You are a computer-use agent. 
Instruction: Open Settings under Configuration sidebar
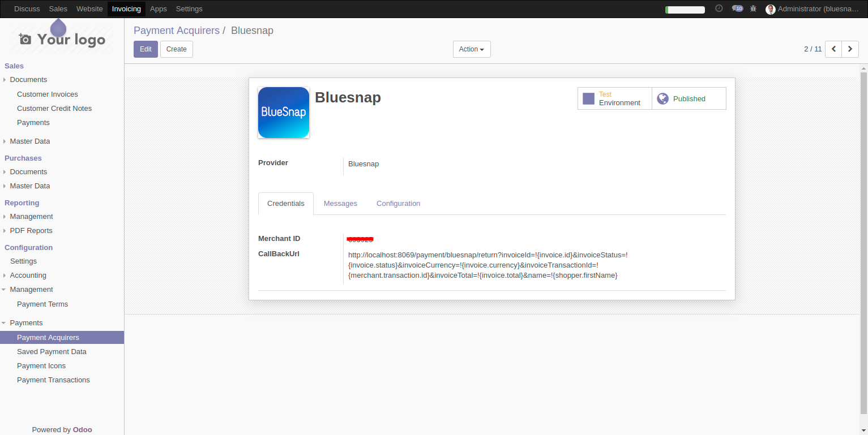[23, 261]
